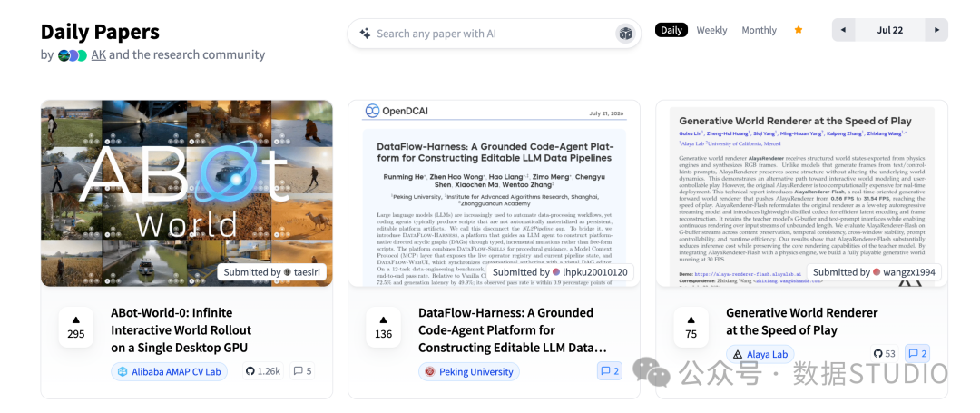
Task: Go to the next day arrow
Action: [x=936, y=30]
